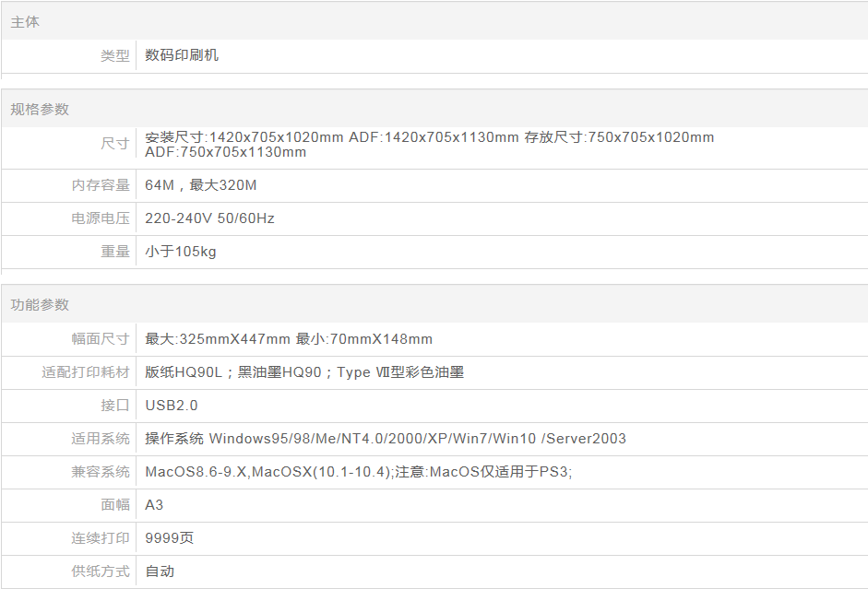Image resolution: width=868 pixels, height=589 pixels.
Task: Select the 64M，最大320M memory value
Action: tap(200, 185)
